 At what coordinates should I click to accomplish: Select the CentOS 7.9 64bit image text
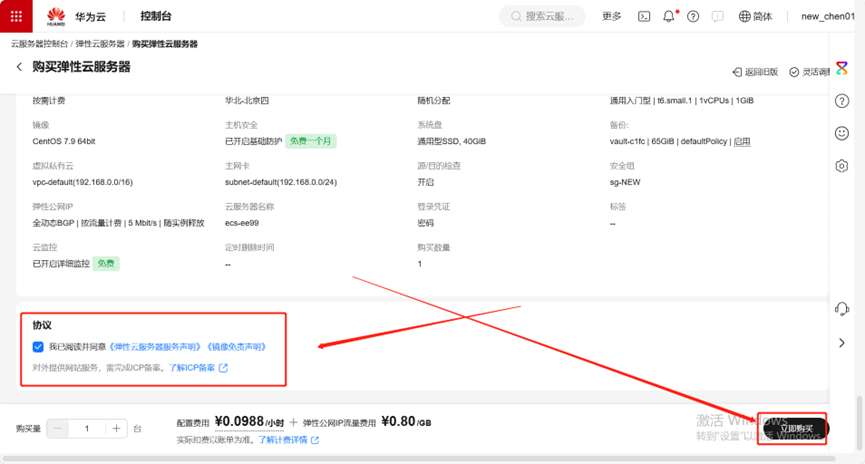64,141
